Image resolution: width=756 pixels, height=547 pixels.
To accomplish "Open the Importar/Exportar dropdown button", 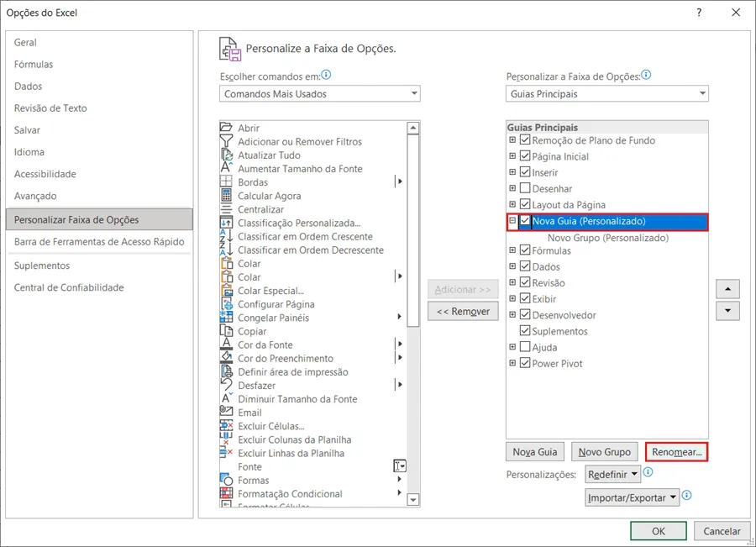I will click(x=632, y=497).
